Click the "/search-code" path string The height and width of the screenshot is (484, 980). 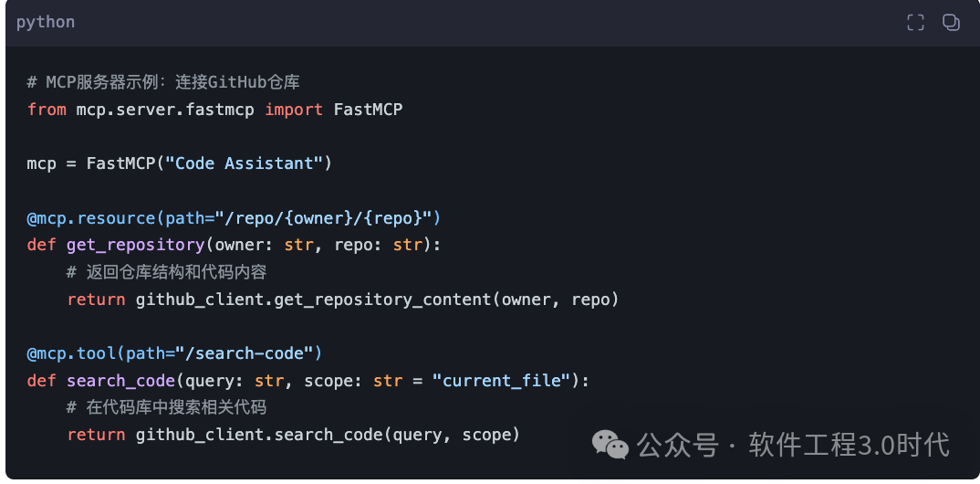click(249, 353)
